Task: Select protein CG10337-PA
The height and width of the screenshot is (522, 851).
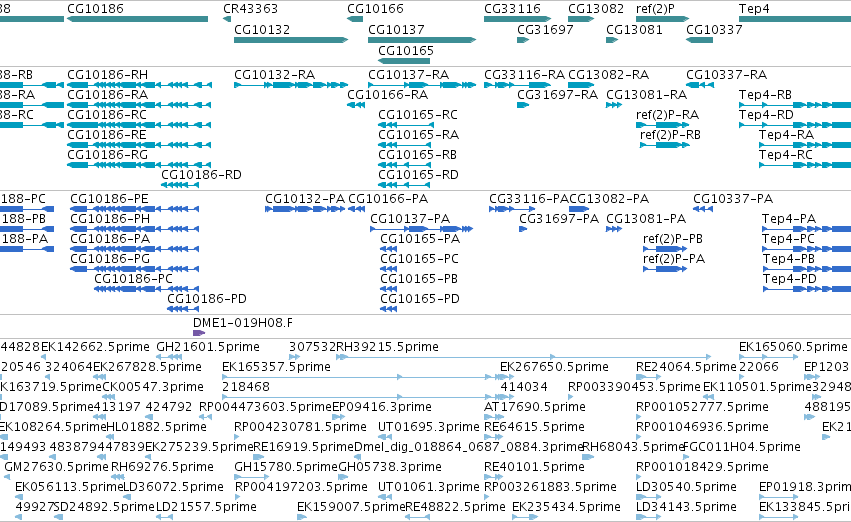Action: click(x=703, y=209)
